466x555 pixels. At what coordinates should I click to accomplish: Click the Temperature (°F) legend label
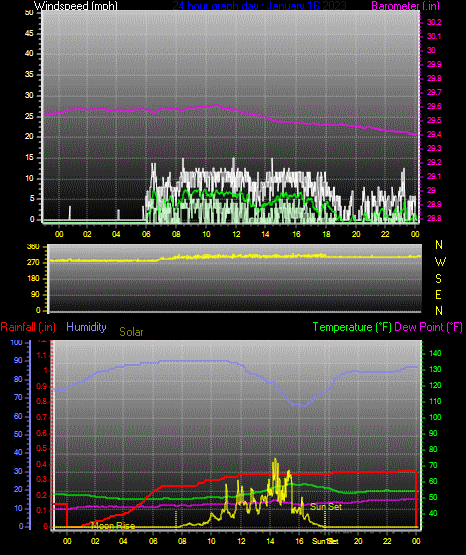click(x=352, y=327)
